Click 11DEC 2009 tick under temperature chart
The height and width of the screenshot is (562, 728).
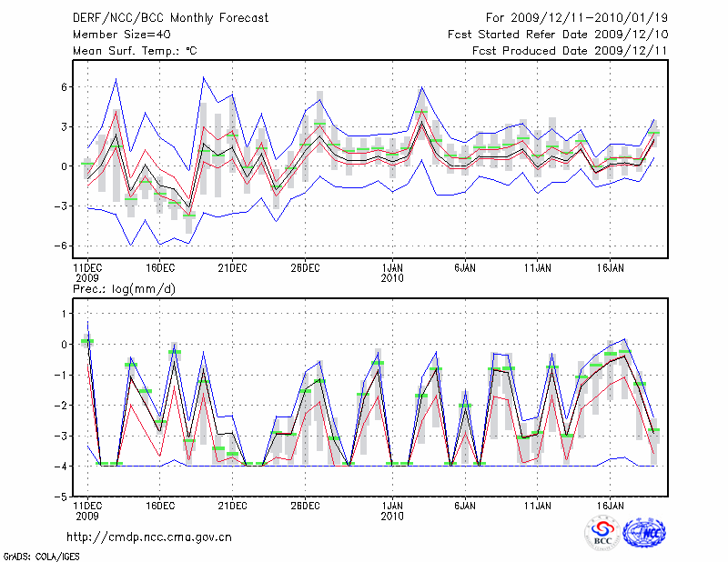click(x=87, y=273)
